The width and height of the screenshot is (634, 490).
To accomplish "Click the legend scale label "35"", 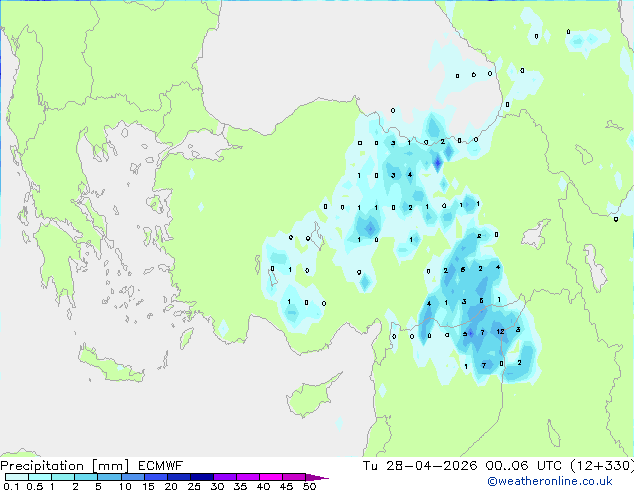I will pos(240,486).
